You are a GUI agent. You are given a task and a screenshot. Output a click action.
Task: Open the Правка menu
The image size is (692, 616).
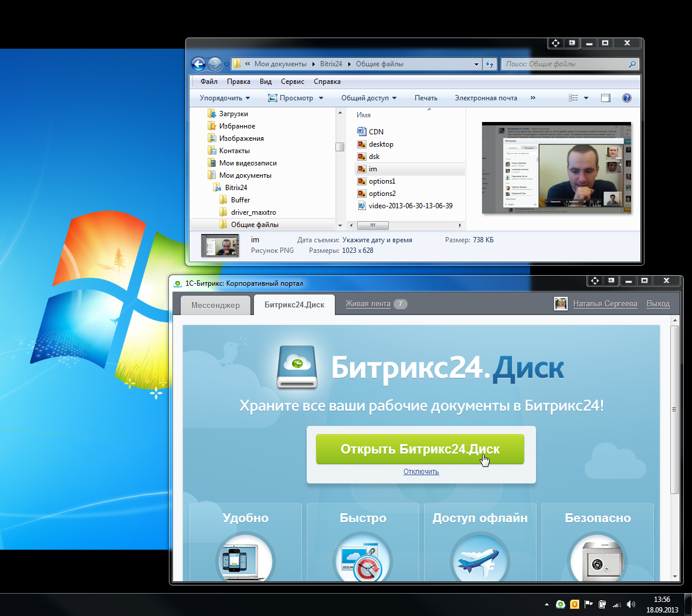238,81
